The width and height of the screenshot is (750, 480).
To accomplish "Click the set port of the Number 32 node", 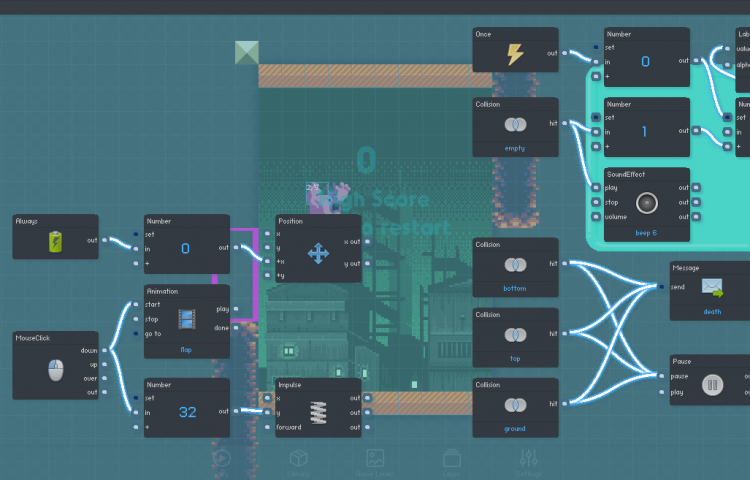I will [x=136, y=398].
